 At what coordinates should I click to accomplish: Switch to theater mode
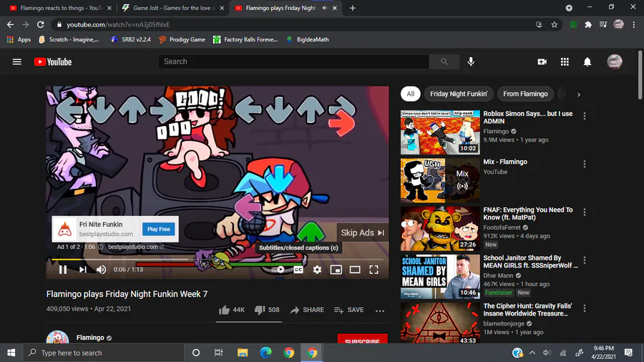click(355, 270)
